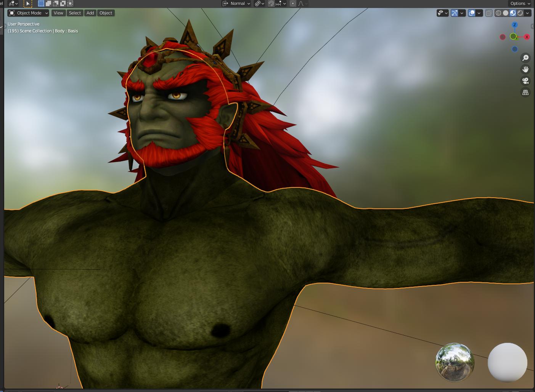
Task: Open the snapping options dropdown
Action: 281,3
